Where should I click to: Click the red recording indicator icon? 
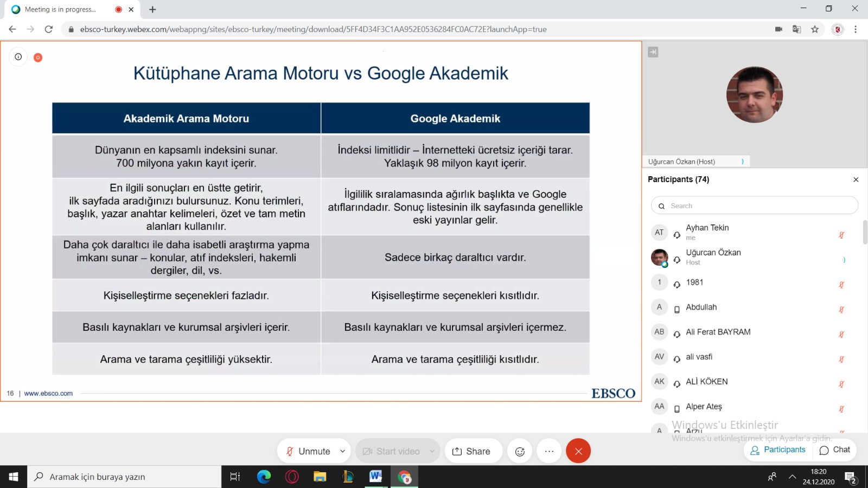(38, 57)
